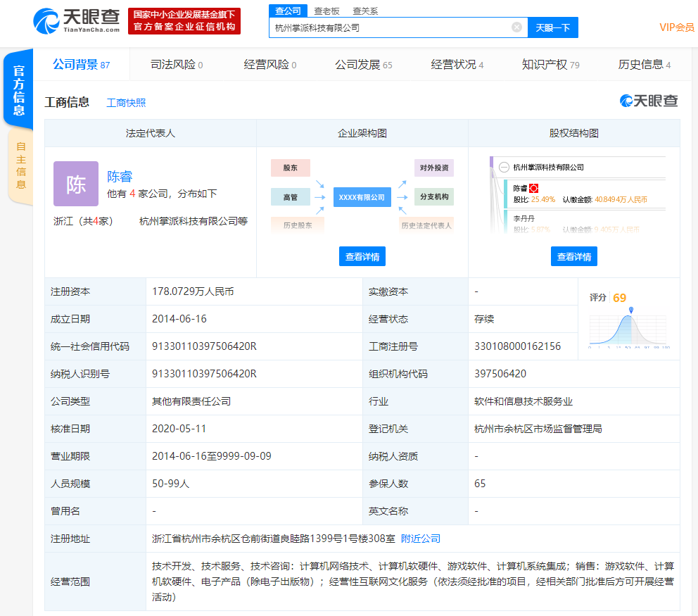Click 查看详情 under the enterprise architecture diagram
This screenshot has height=616, width=698.
pyautogui.click(x=362, y=256)
